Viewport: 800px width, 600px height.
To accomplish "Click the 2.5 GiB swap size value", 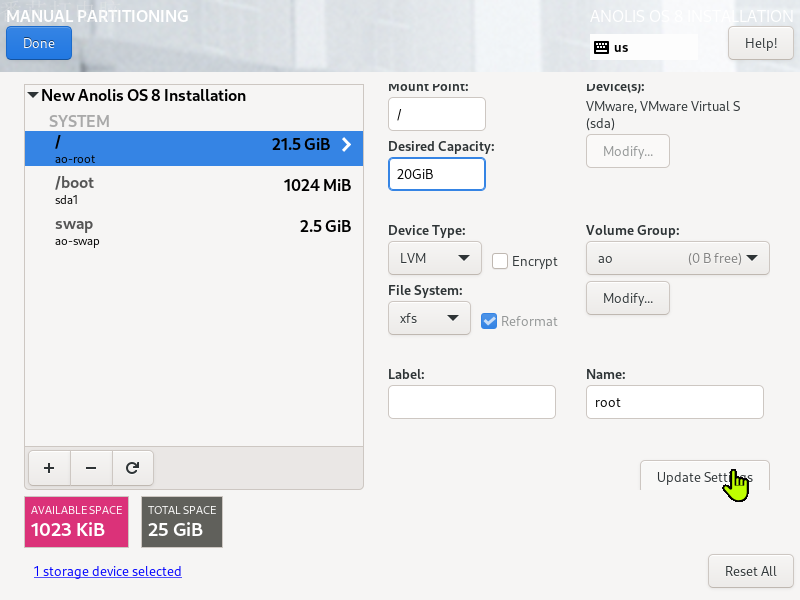I will tap(326, 226).
